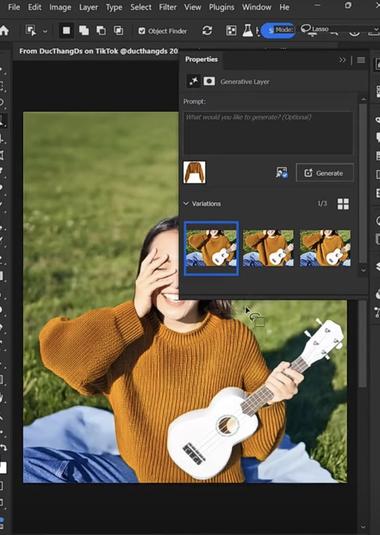The width and height of the screenshot is (380, 535).
Task: Click the Generative Layer sparkle icon
Action: [193, 81]
